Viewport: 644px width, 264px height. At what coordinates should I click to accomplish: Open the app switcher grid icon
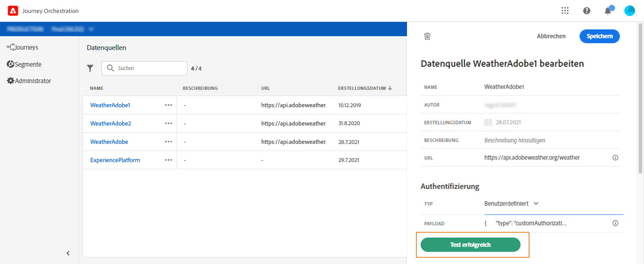(x=565, y=11)
